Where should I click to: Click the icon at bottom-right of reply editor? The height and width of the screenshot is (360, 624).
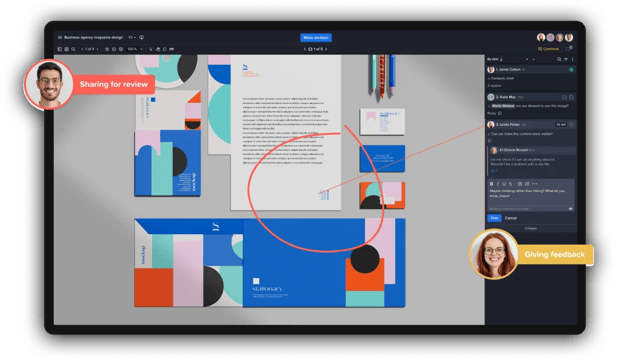[571, 208]
